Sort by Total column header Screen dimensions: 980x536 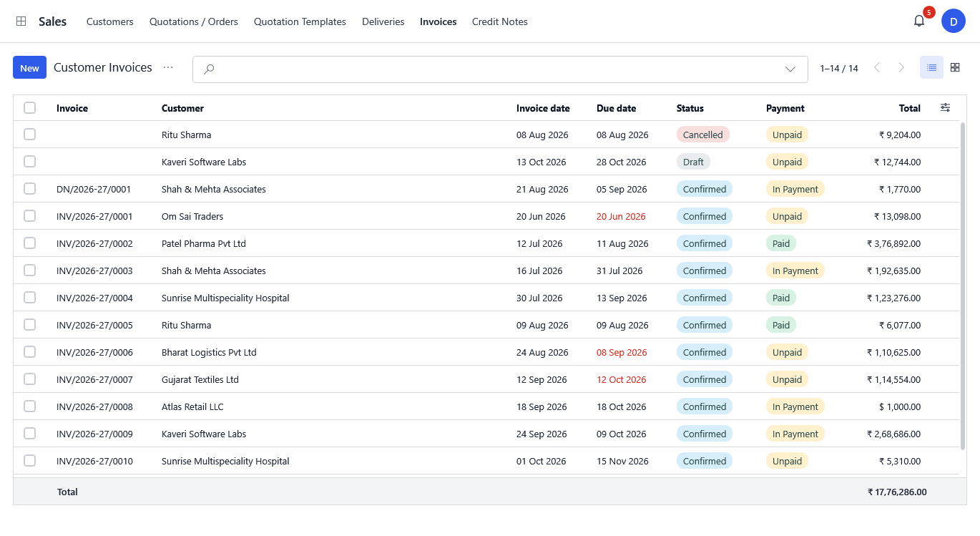[x=910, y=109]
